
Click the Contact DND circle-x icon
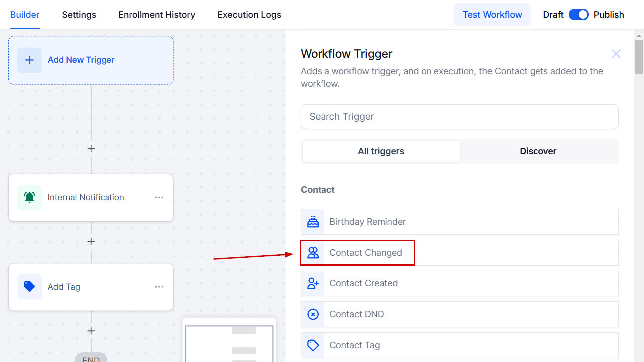313,314
